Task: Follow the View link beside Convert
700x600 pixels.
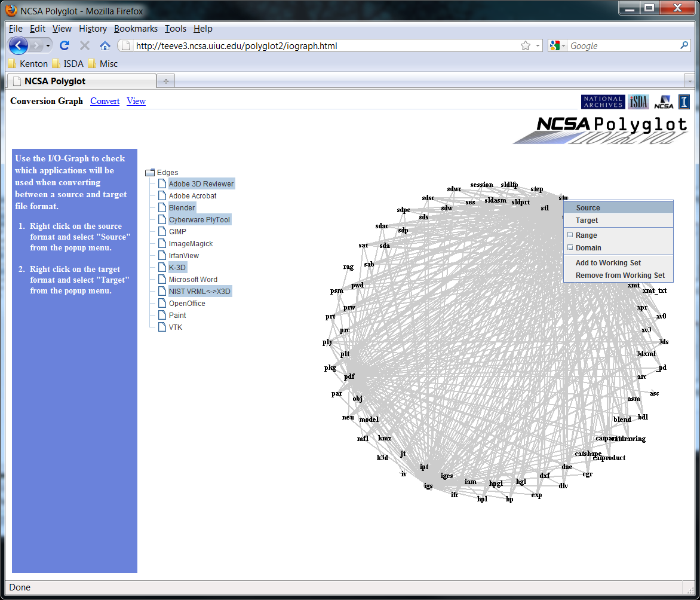Action: tap(136, 101)
